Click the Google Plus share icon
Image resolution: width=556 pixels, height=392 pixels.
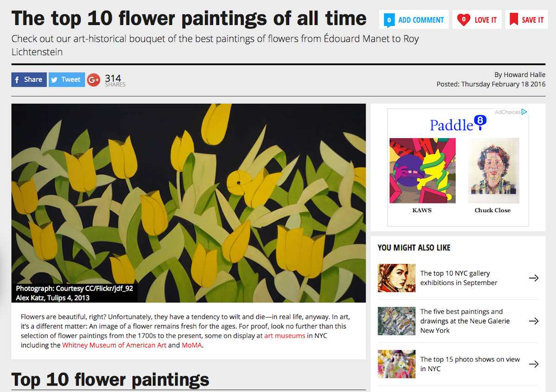(94, 80)
